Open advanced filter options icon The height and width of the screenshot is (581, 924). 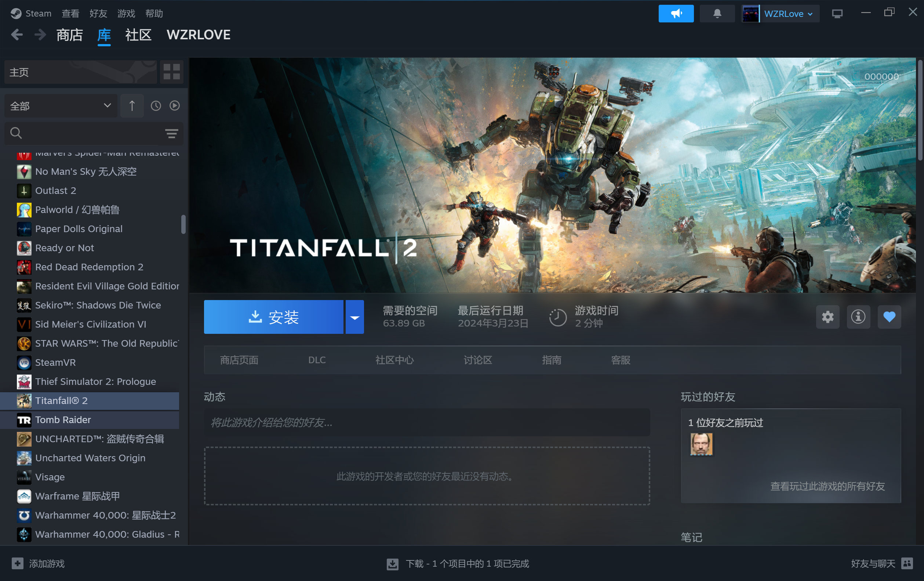pos(171,133)
